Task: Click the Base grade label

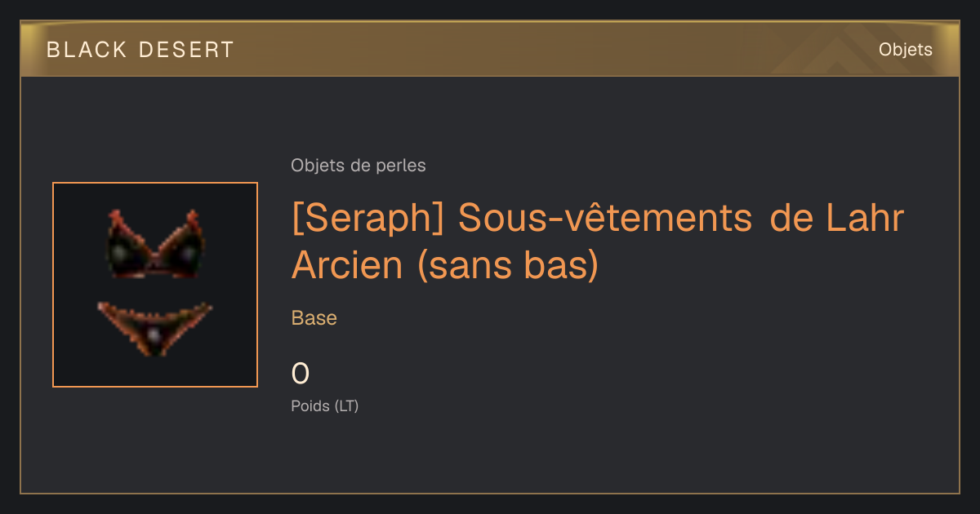Action: [x=314, y=318]
